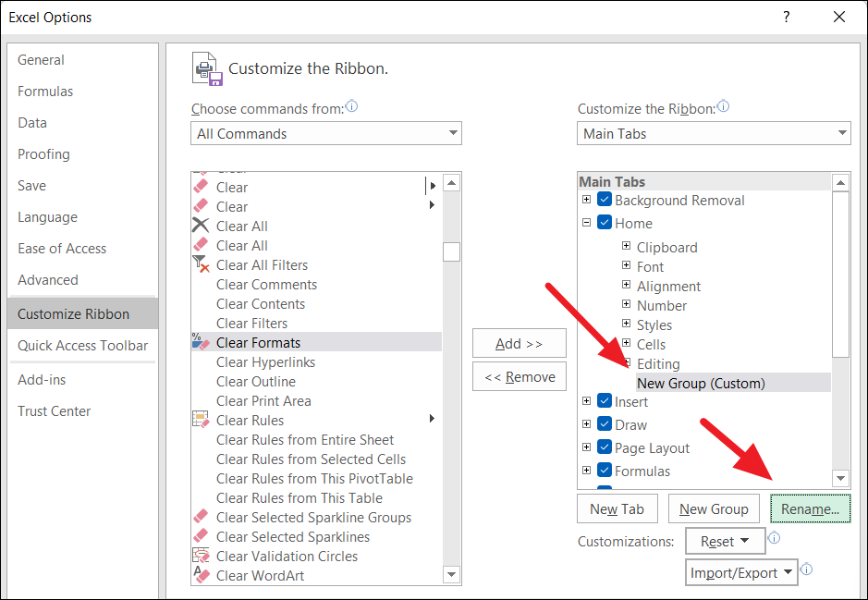Viewport: 868px width, 600px height.
Task: Click ribbon tabs list scroll down arrow
Action: (x=841, y=478)
